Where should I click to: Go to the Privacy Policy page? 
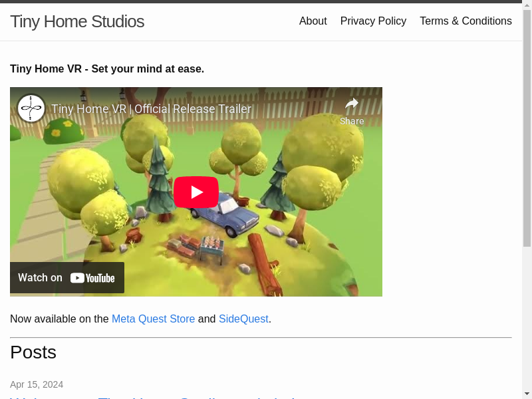pyautogui.click(x=373, y=21)
